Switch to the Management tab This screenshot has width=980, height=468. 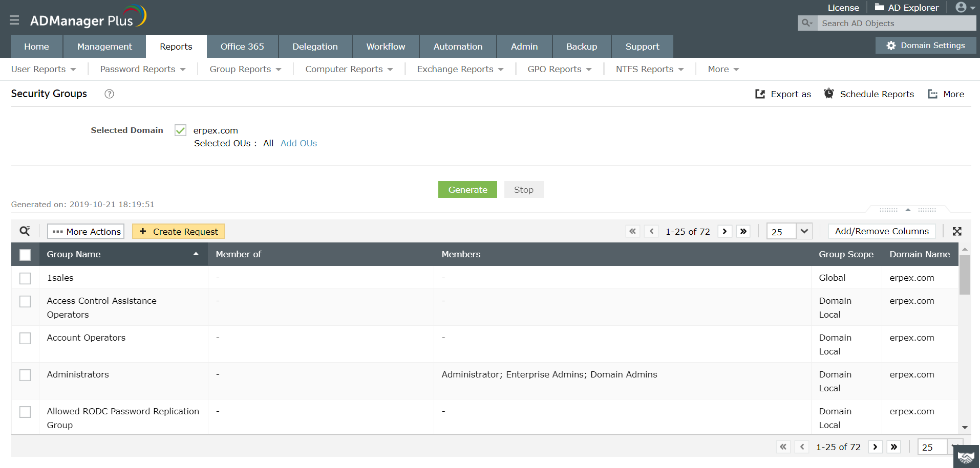click(104, 46)
